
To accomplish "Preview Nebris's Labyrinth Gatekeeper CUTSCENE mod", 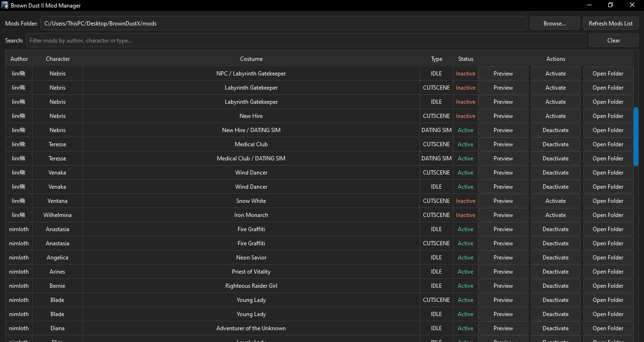I will [503, 87].
